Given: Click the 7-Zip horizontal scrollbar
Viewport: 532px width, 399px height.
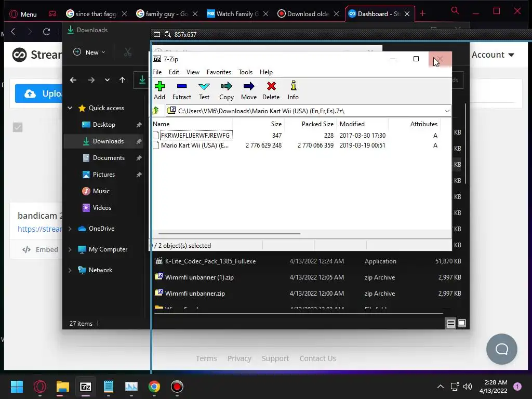Looking at the screenshot, I should (229, 233).
